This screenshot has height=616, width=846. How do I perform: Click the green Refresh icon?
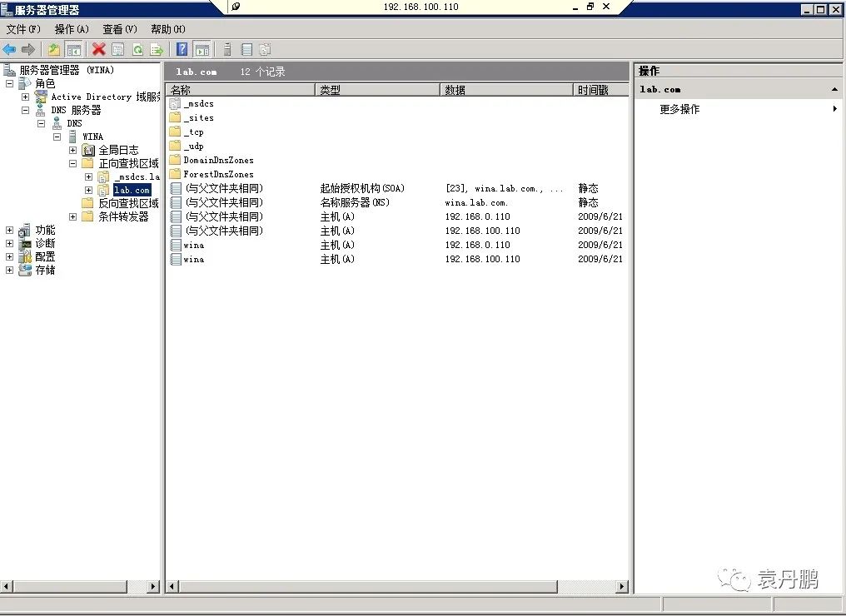(137, 50)
